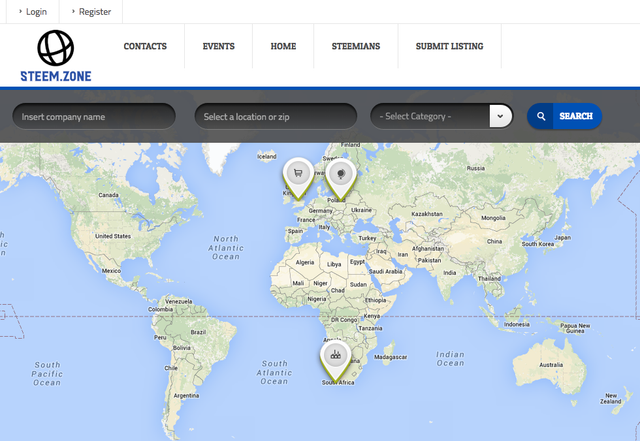Click the 'Australia' label on the map
This screenshot has height=441, width=640.
click(551, 365)
